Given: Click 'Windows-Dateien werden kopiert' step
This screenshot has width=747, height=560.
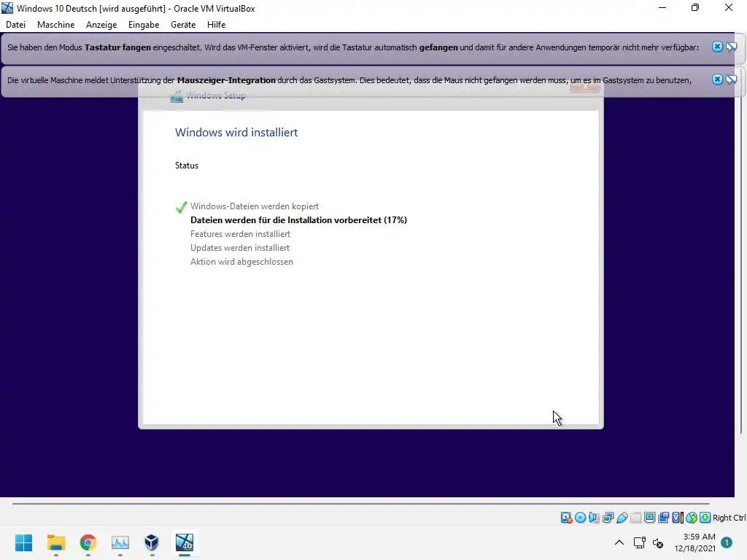Looking at the screenshot, I should 255,206.
